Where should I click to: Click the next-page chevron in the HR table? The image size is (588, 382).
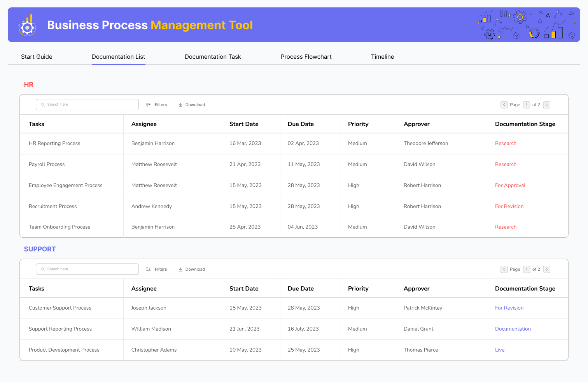[547, 105]
